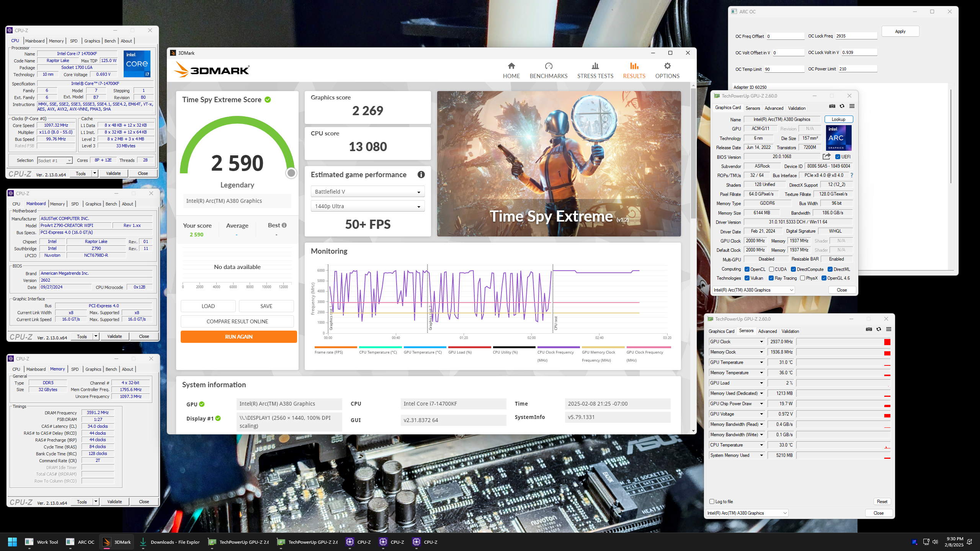Click the Lookup button in GPU-Z
Image resolution: width=980 pixels, height=551 pixels.
tap(838, 119)
